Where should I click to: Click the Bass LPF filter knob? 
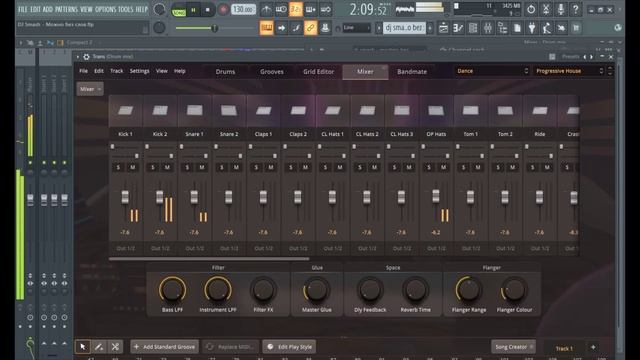coord(172,290)
